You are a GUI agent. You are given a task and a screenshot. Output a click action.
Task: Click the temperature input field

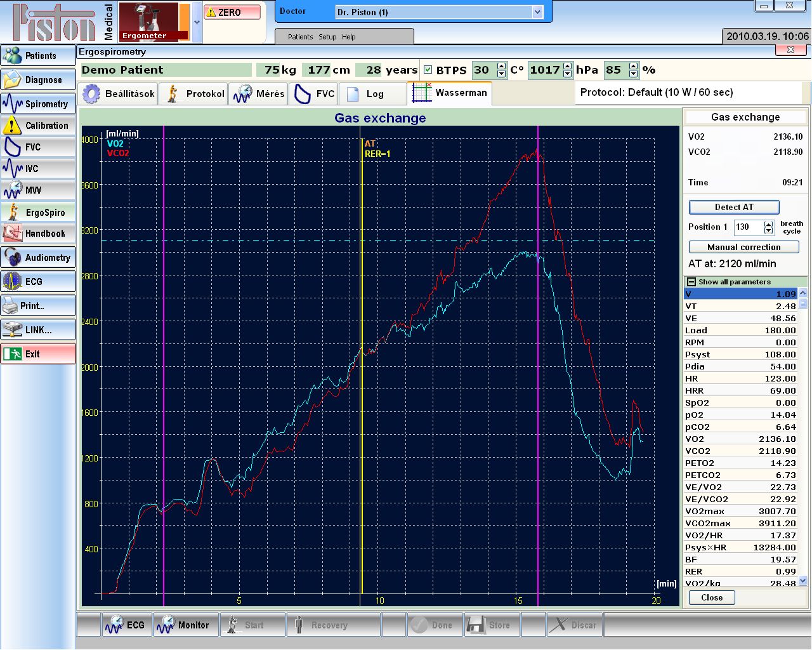tap(485, 70)
